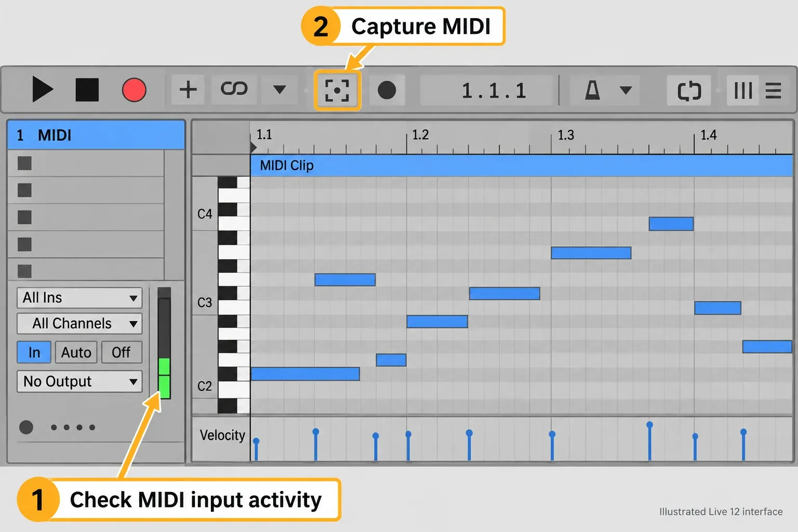
Task: Toggle the loop switch icon
Action: pos(689,91)
